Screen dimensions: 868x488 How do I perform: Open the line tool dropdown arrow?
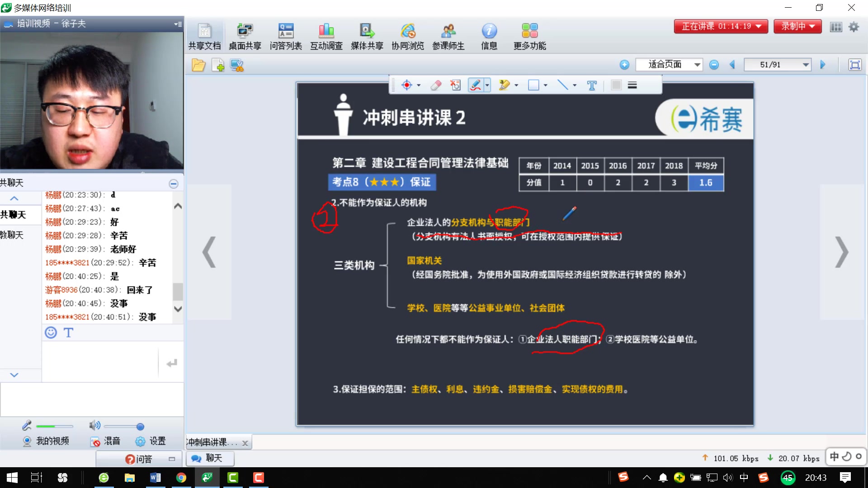click(574, 85)
